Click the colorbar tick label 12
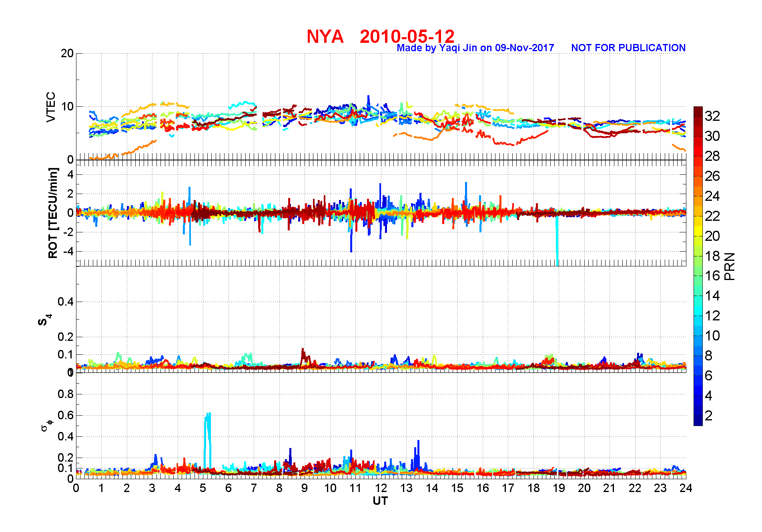This screenshot has width=762, height=532. (x=712, y=316)
